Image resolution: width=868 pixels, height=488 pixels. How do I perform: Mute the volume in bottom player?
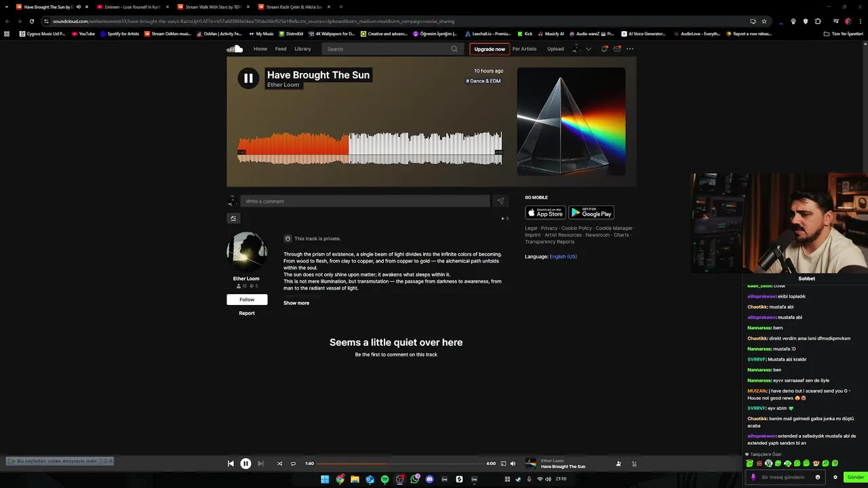[513, 464]
